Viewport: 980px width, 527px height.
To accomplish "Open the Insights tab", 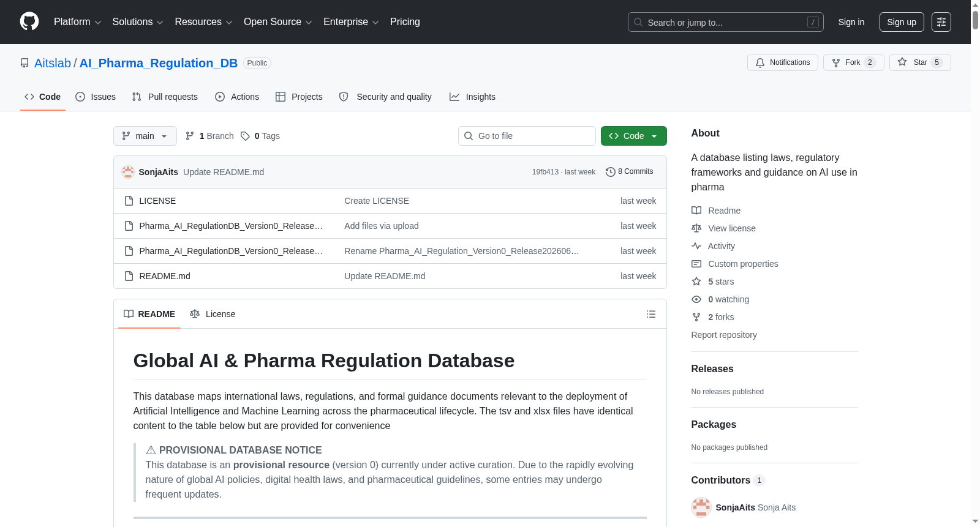I will [x=472, y=97].
